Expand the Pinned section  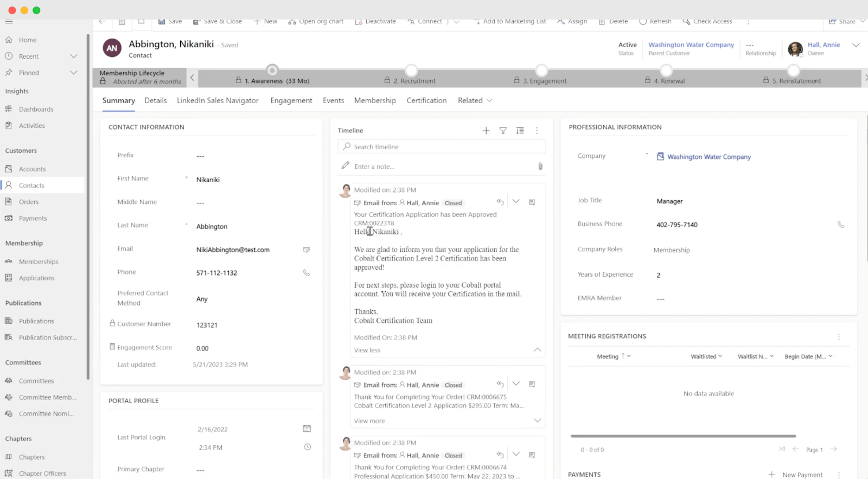point(74,73)
